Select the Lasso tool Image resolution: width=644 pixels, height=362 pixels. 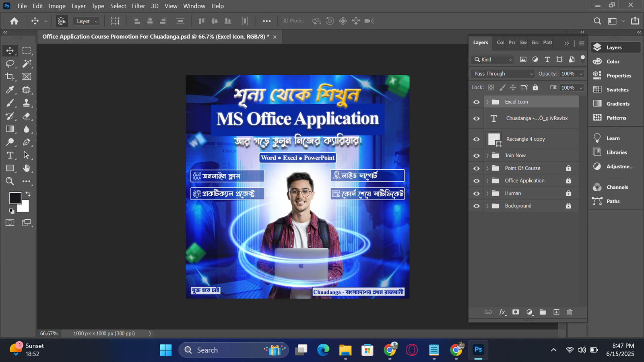coord(10,64)
